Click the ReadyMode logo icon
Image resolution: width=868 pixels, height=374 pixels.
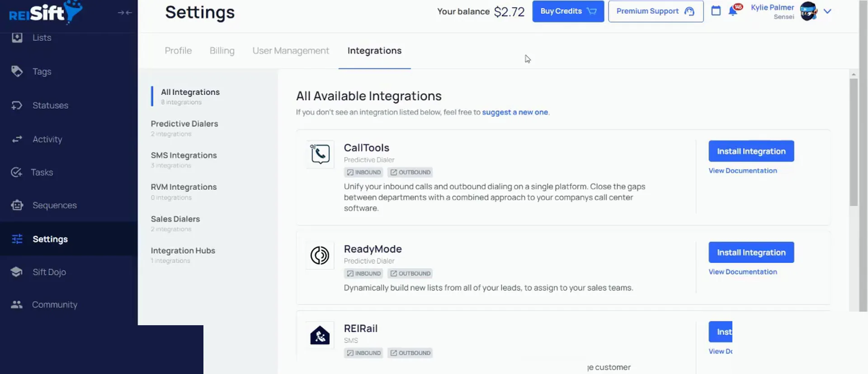[320, 255]
